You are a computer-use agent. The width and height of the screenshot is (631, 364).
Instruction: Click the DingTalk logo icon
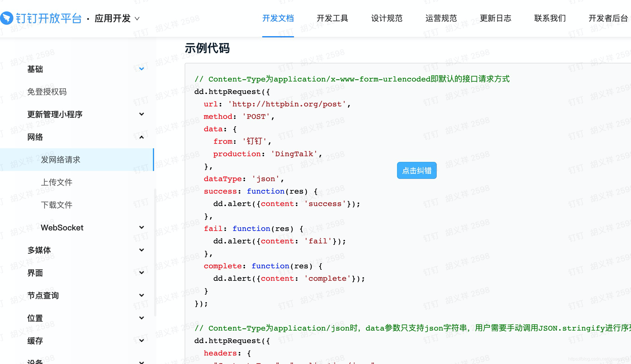[7, 18]
